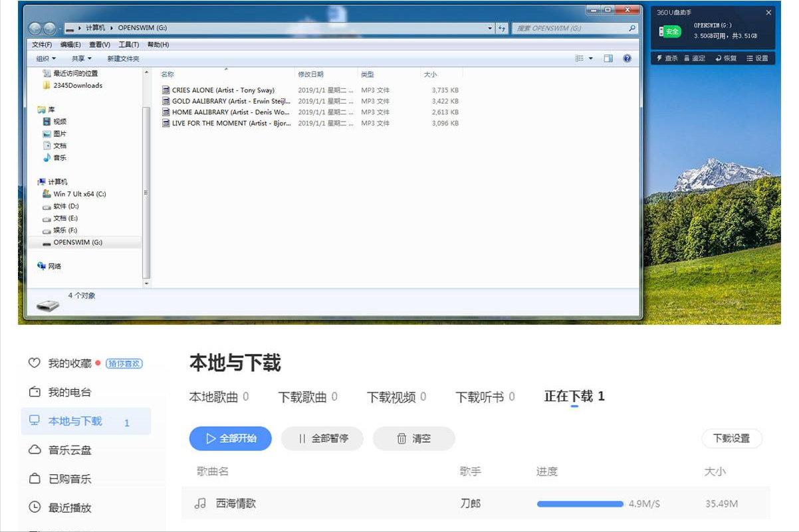
Task: Toggle the Explorer preview pane
Action: tap(608, 58)
